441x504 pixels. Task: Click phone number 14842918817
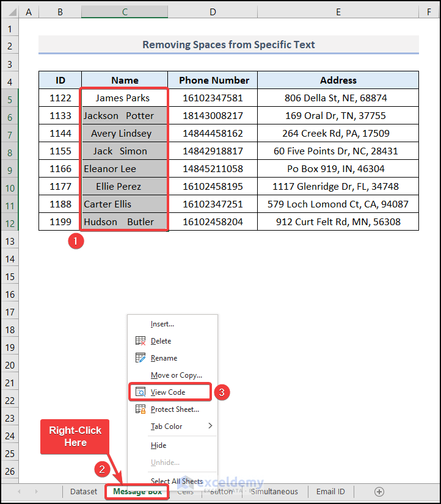[x=213, y=151]
